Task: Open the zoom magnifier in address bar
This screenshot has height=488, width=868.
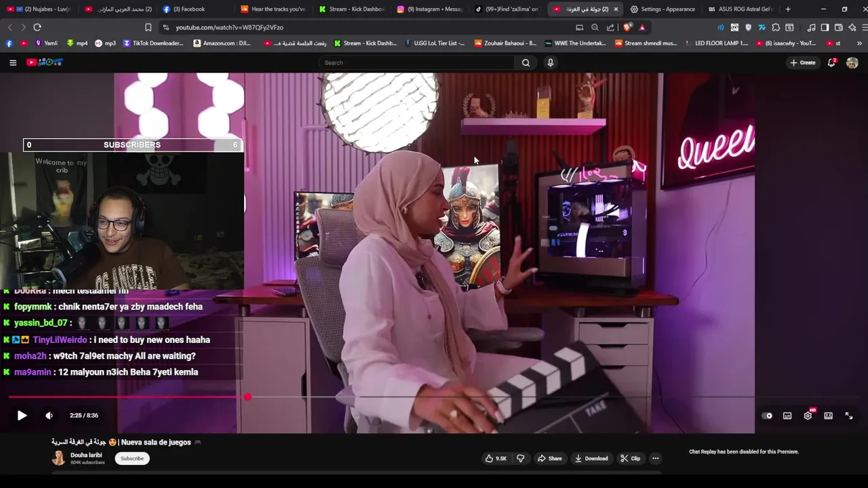Action: click(x=595, y=27)
